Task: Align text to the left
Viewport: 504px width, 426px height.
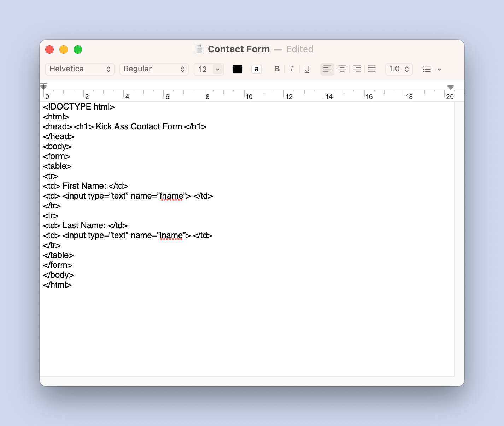Action: pos(327,69)
